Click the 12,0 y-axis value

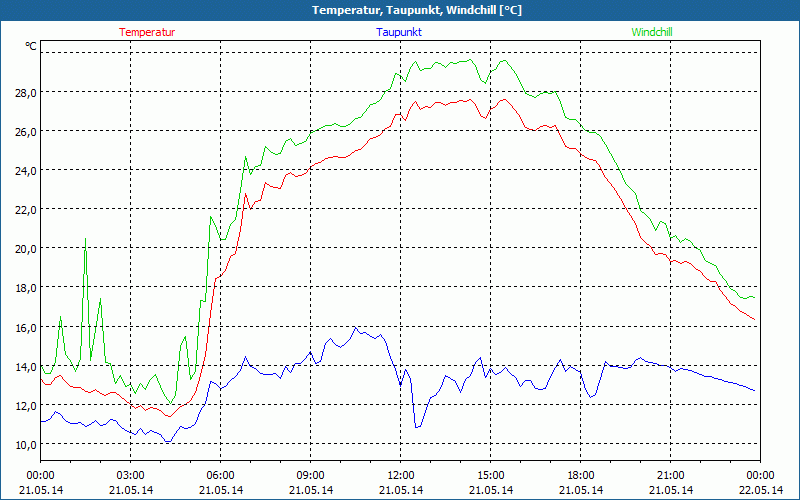click(x=26, y=406)
